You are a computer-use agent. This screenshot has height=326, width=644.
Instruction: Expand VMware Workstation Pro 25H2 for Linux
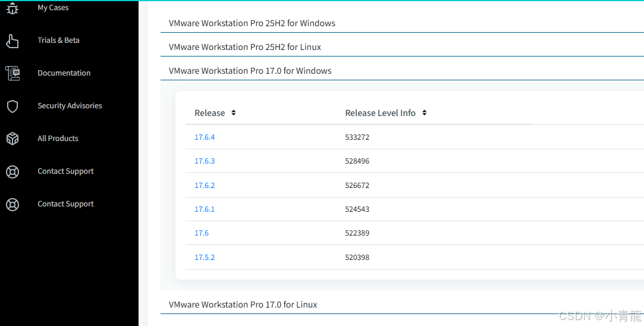click(x=245, y=47)
